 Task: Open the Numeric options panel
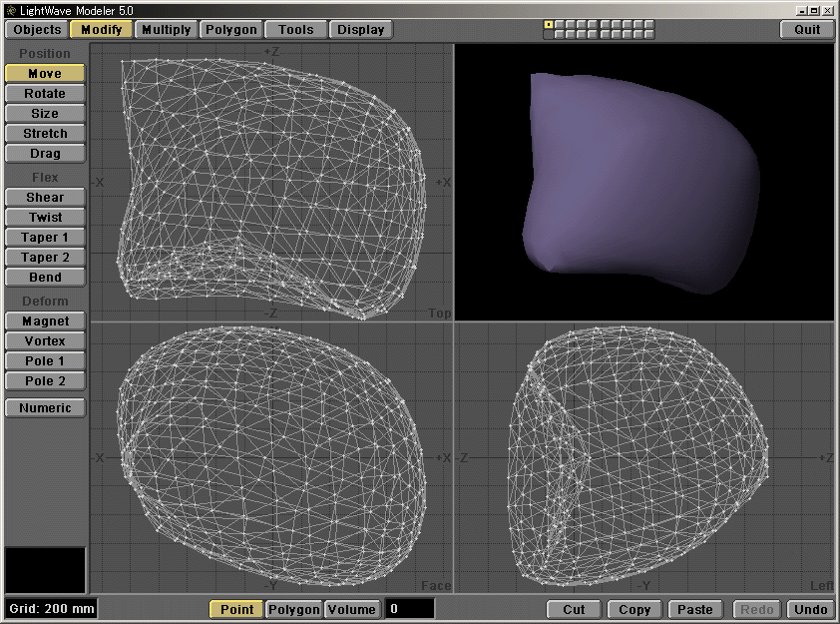tap(44, 407)
